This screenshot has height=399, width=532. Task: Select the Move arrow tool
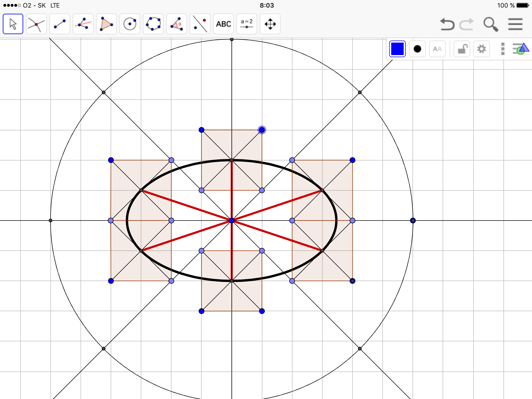pos(13,24)
